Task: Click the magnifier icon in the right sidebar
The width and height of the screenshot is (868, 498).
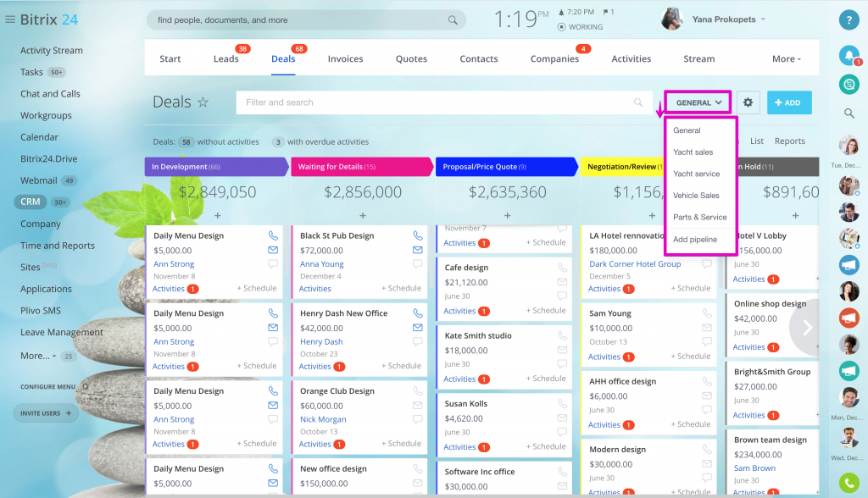Action: pos(849,113)
